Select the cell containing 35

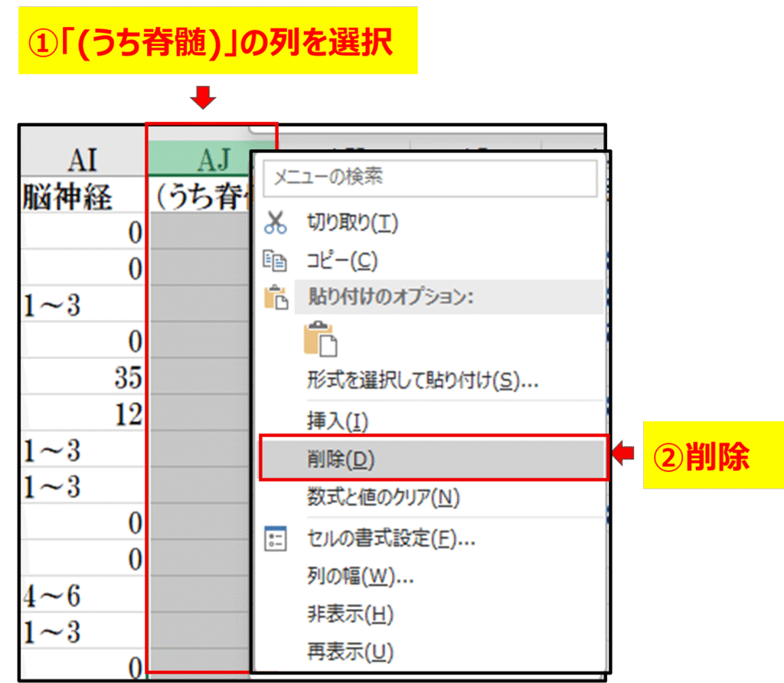click(x=83, y=377)
